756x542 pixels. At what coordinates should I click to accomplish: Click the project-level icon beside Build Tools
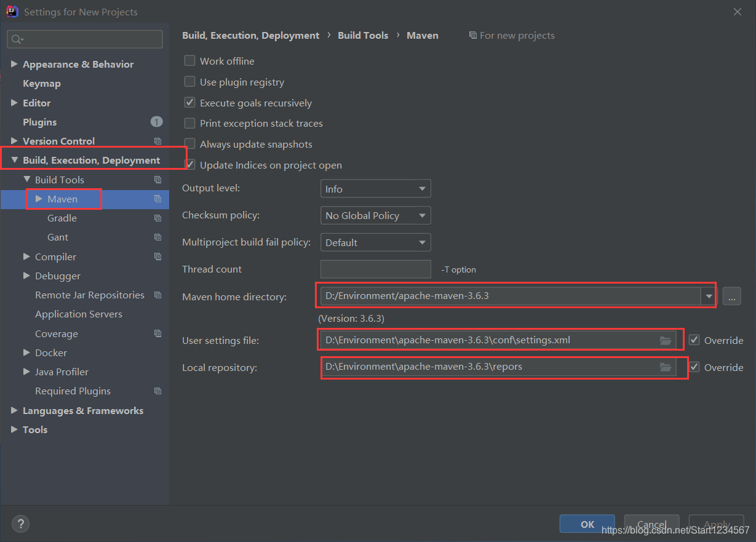coord(157,180)
